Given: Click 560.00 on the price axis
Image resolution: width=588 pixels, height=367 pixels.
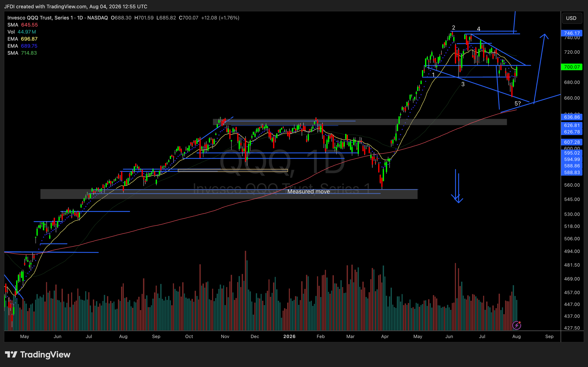Looking at the screenshot, I should [572, 185].
